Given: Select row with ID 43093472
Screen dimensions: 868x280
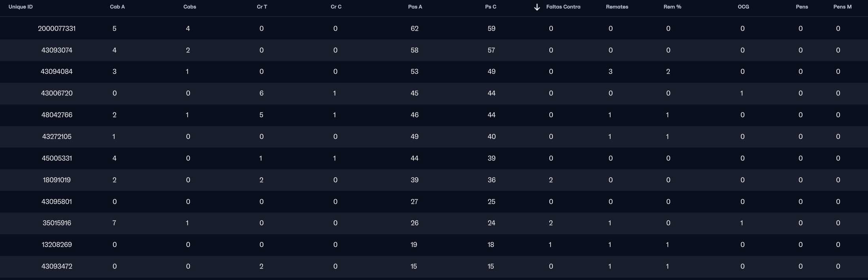Looking at the screenshot, I should coord(434,267).
